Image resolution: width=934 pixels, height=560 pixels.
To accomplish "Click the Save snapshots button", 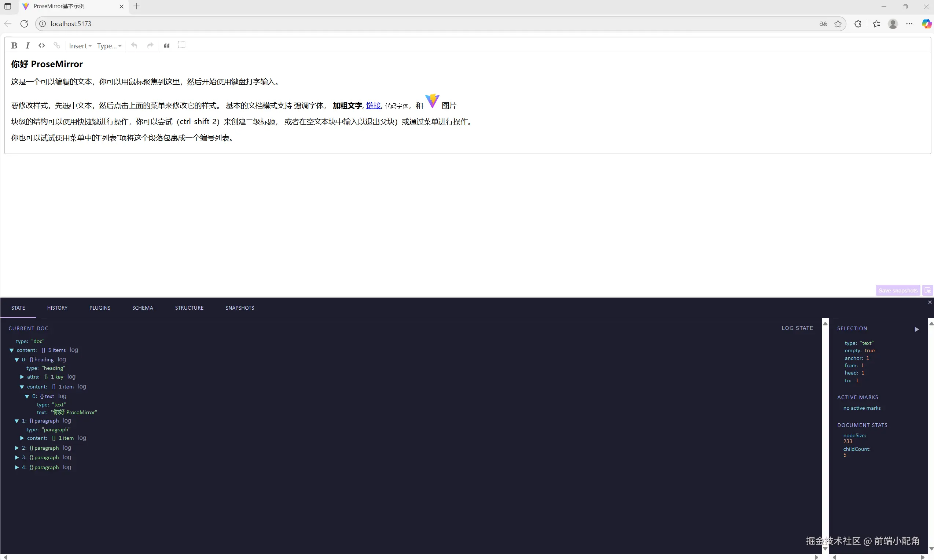I will point(898,290).
